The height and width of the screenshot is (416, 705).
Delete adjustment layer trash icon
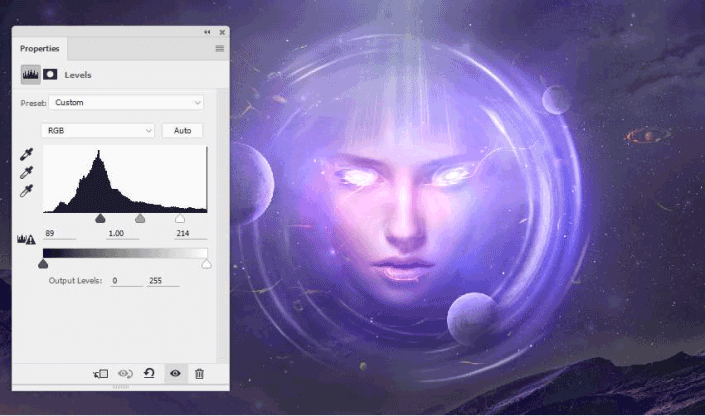click(x=200, y=374)
